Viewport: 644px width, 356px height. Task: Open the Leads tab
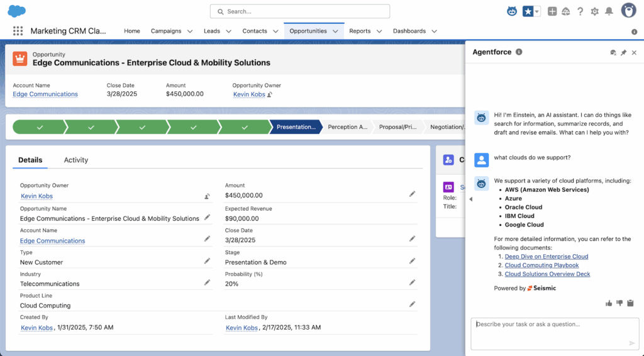click(212, 31)
